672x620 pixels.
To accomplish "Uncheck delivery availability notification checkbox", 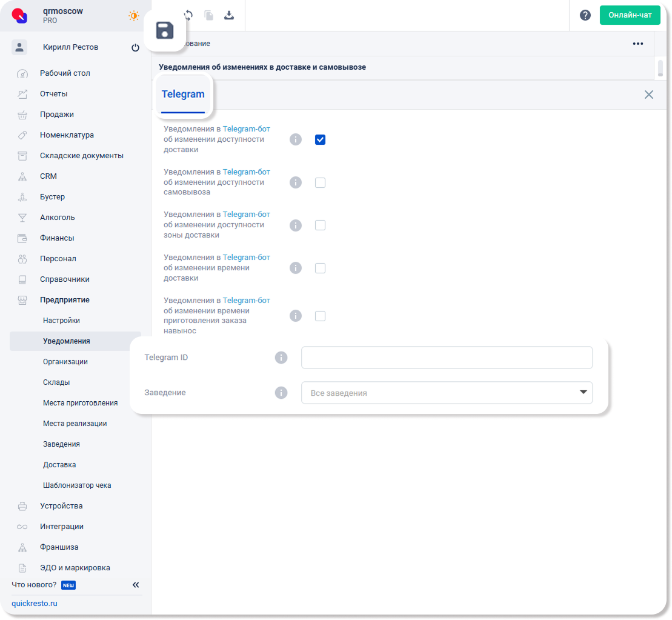I will 320,139.
